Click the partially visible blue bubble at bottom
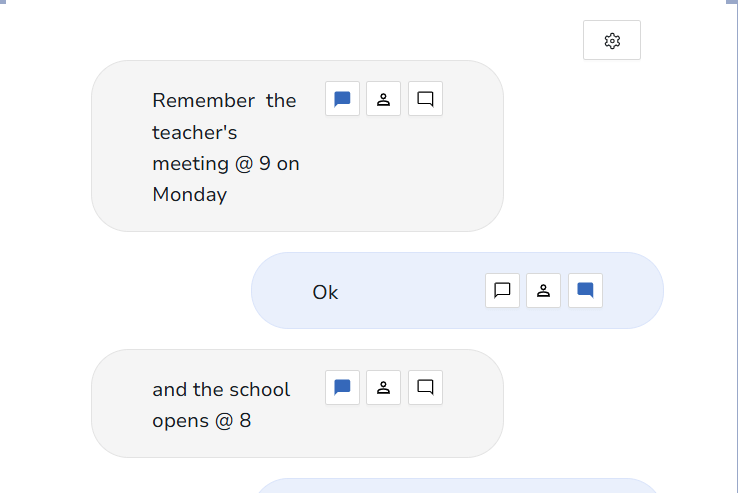The image size is (738, 493). click(456, 486)
